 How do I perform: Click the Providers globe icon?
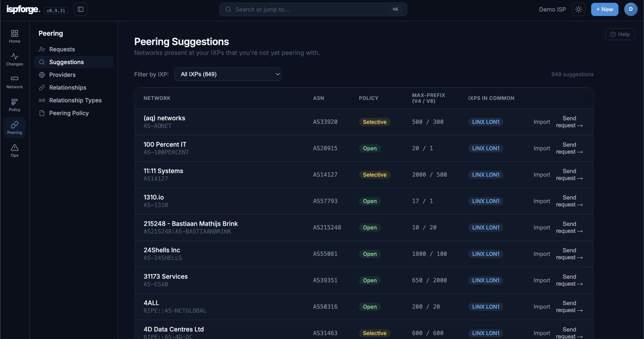point(42,75)
